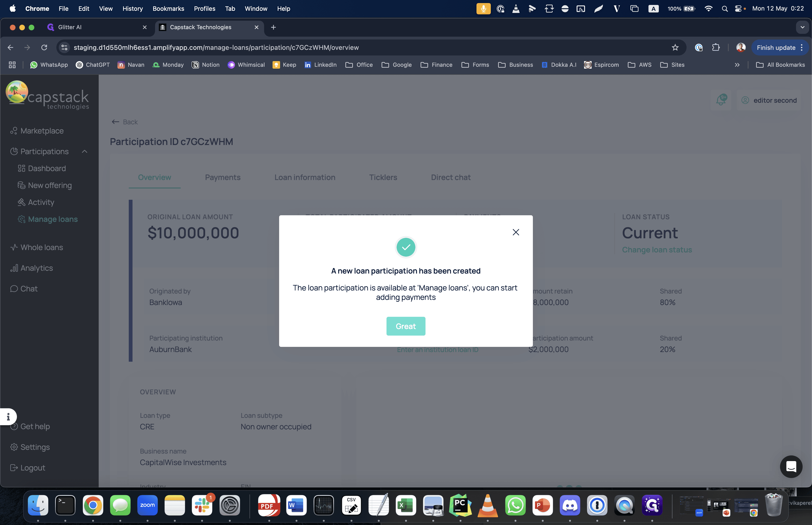Click Enter an institution loan ID
The image size is (812, 525).
(437, 349)
